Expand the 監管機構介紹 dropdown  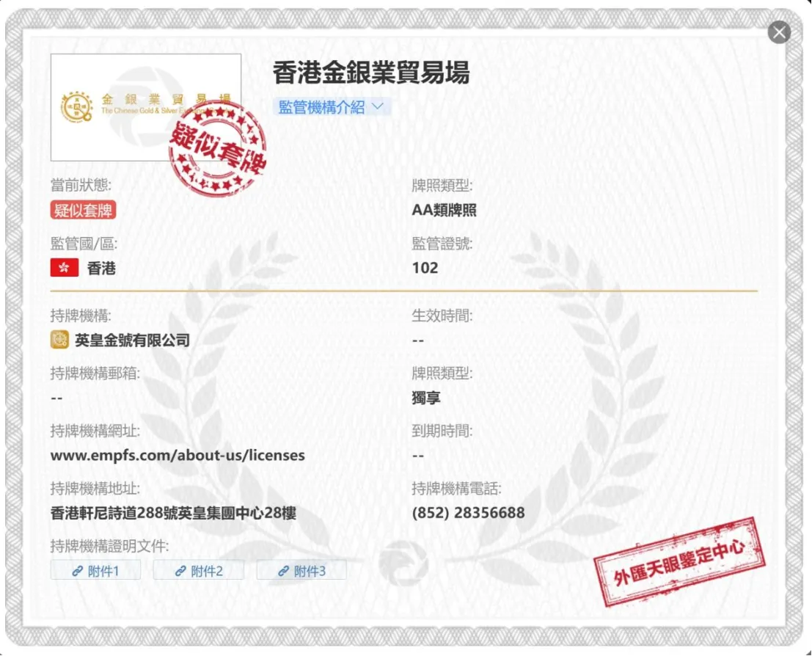click(332, 106)
